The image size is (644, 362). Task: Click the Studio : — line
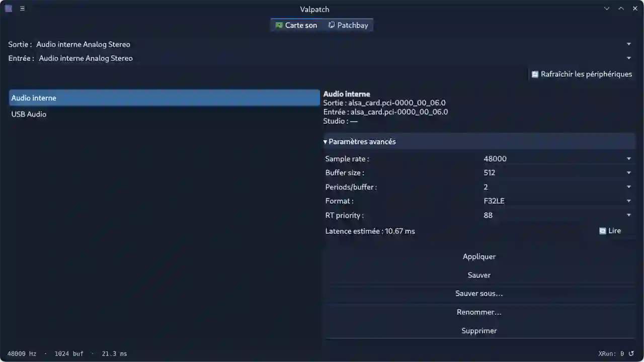341,121
